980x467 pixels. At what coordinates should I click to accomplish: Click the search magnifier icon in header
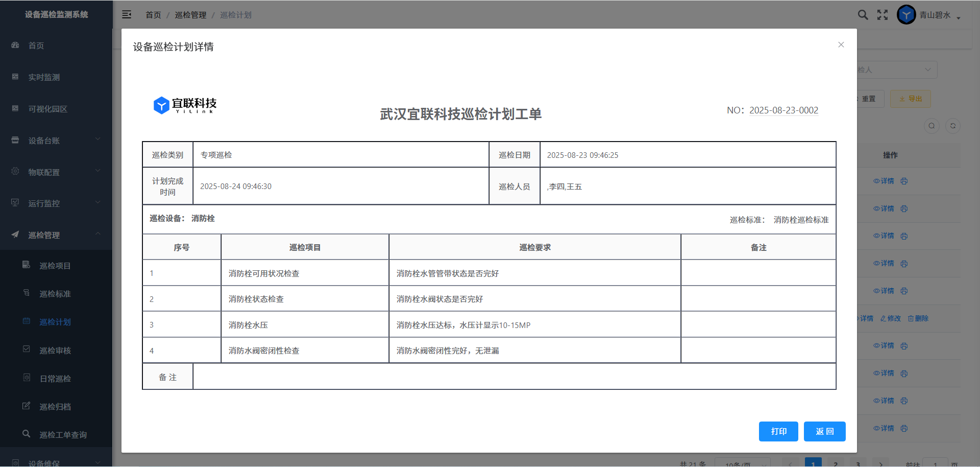tap(863, 15)
